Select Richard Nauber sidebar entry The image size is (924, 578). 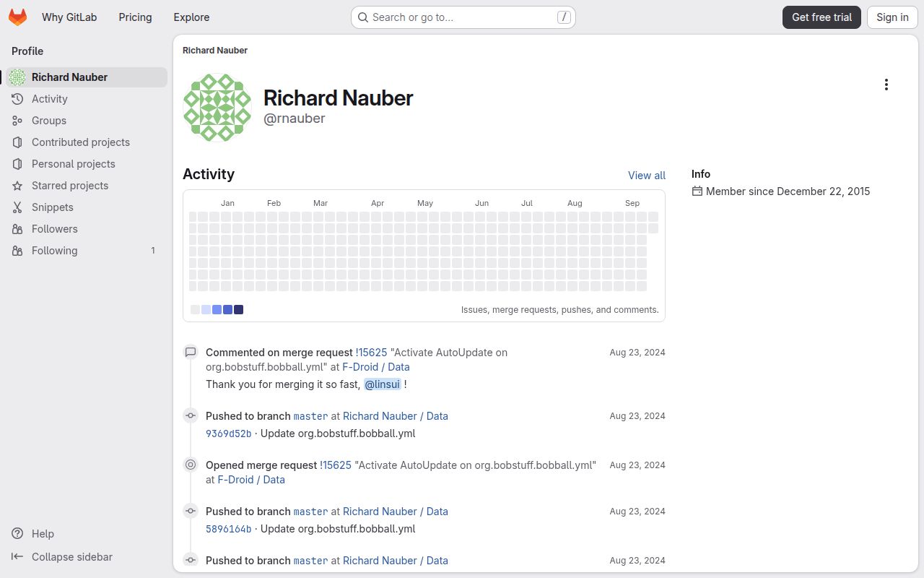point(87,77)
